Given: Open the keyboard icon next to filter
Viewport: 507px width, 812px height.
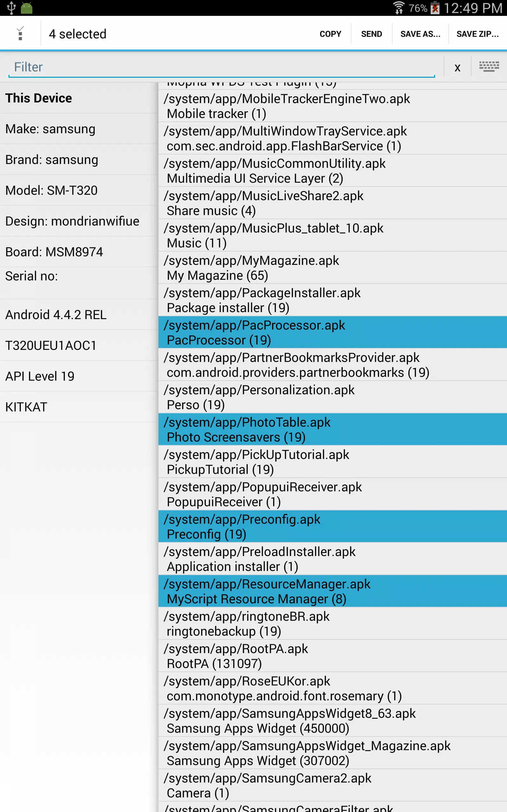Looking at the screenshot, I should point(489,66).
